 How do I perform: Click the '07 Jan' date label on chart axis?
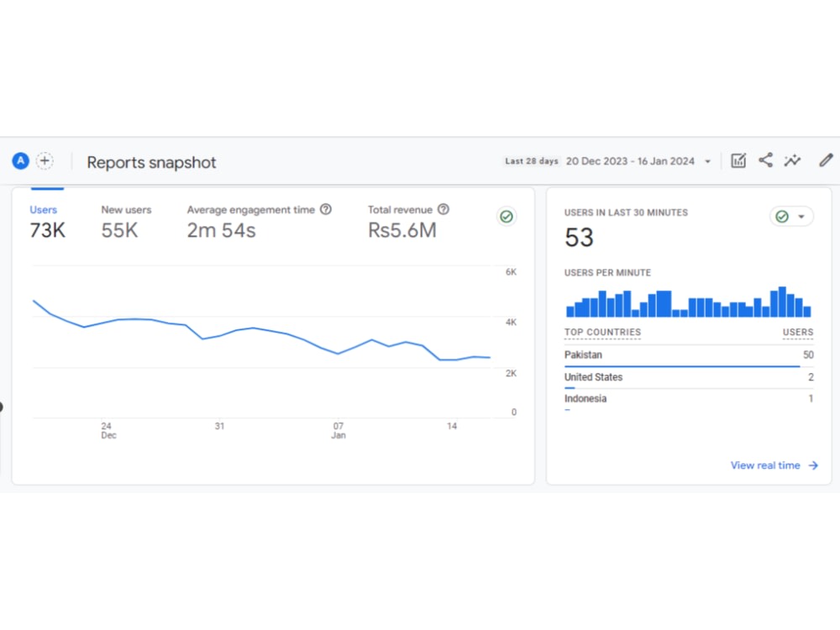(338, 430)
